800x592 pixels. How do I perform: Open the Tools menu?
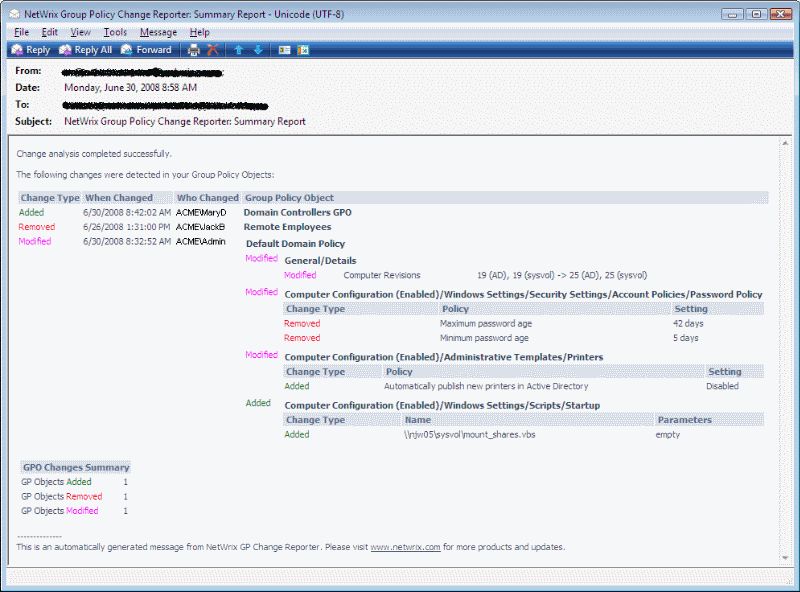tap(115, 32)
